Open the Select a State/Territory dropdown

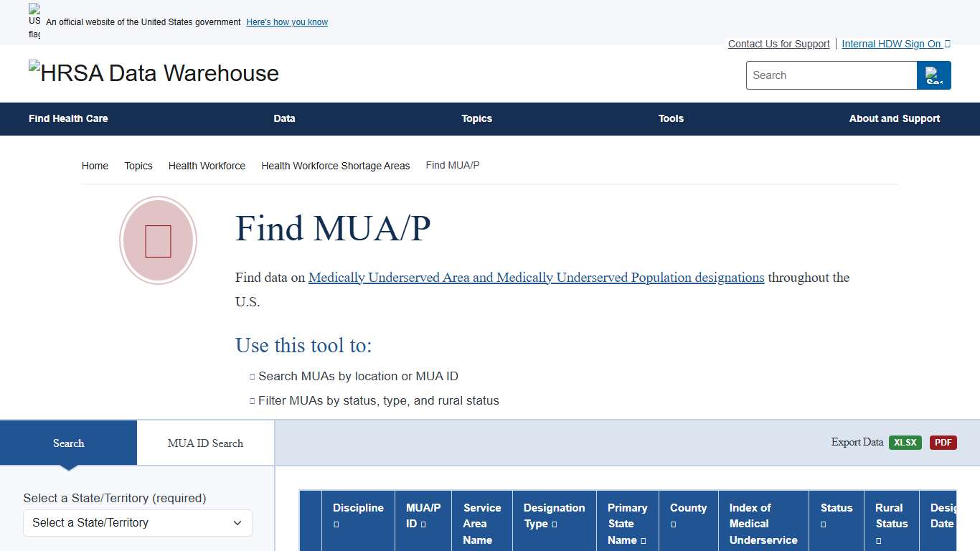coord(137,523)
